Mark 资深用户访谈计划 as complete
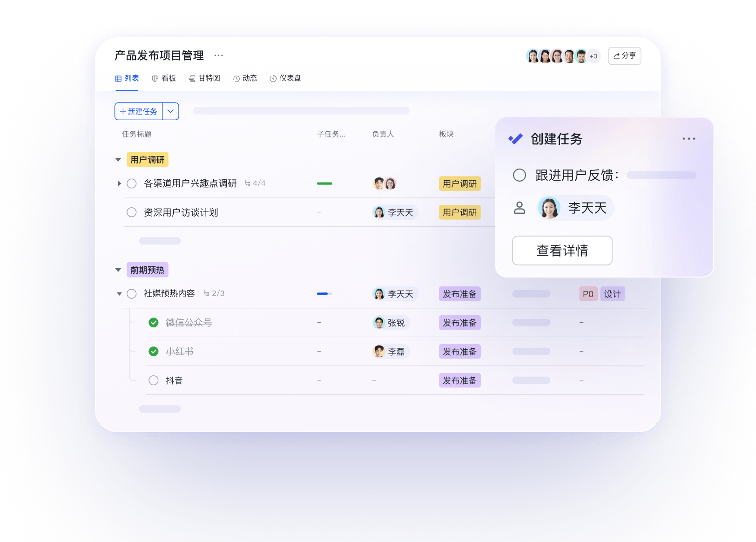The width and height of the screenshot is (756, 542). coord(132,212)
